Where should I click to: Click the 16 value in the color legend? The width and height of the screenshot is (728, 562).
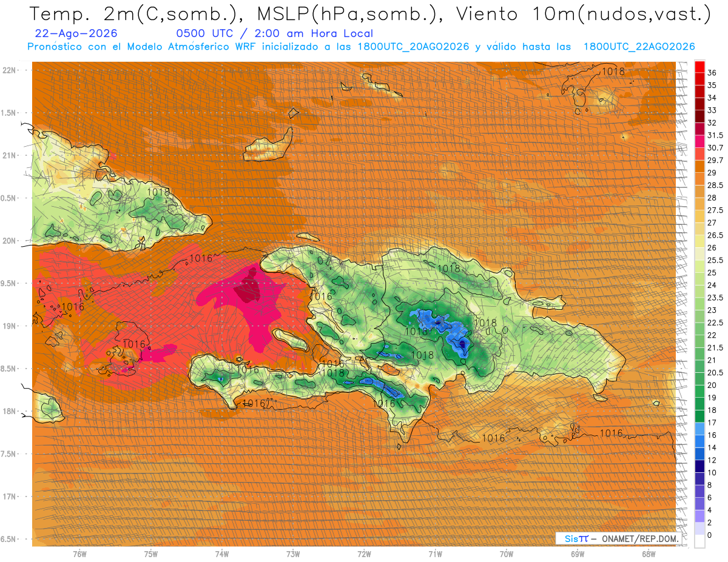[x=712, y=435]
